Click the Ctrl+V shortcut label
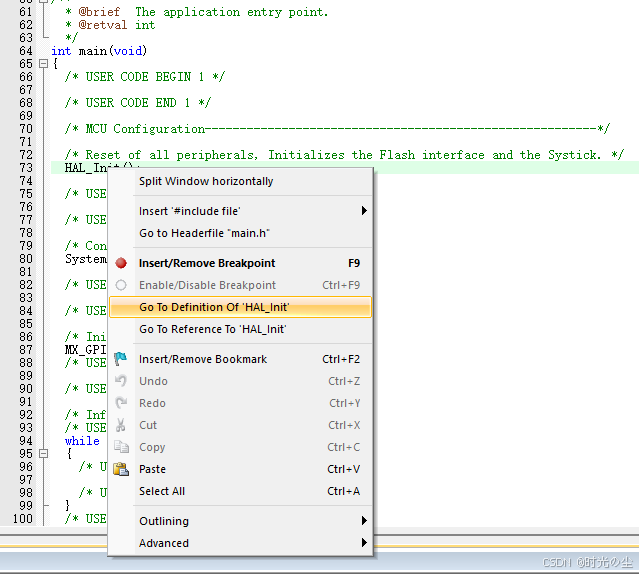The height and width of the screenshot is (574, 639). 344,469
